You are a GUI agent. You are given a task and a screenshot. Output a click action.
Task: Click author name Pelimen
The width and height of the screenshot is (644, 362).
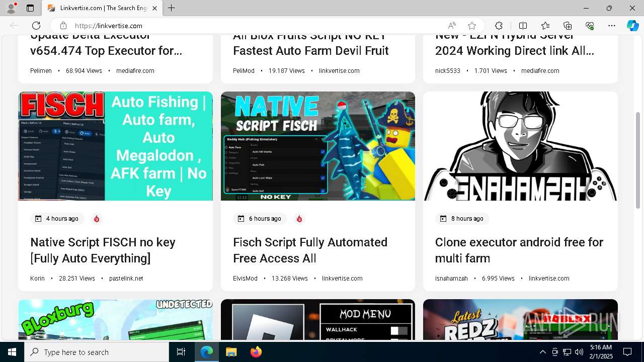tap(41, 71)
